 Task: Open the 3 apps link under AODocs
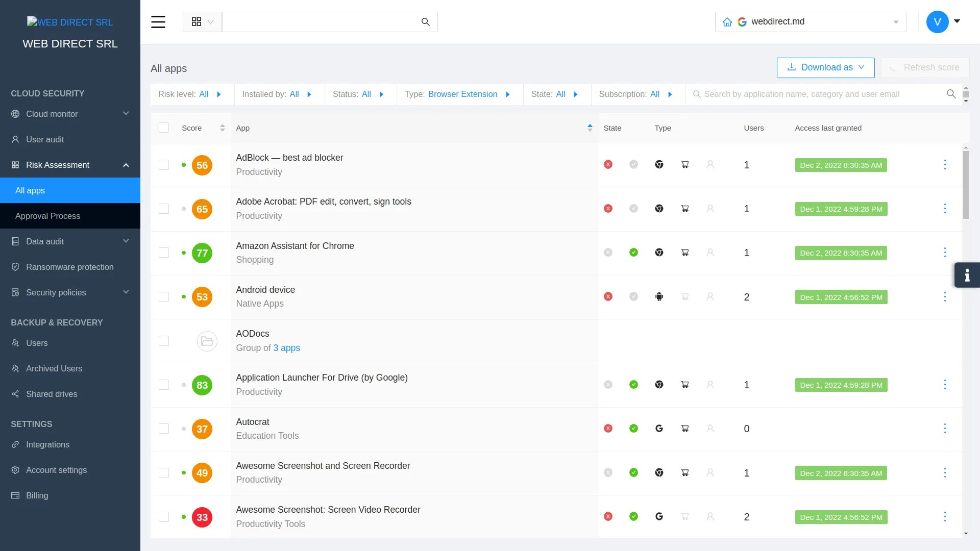pos(286,348)
